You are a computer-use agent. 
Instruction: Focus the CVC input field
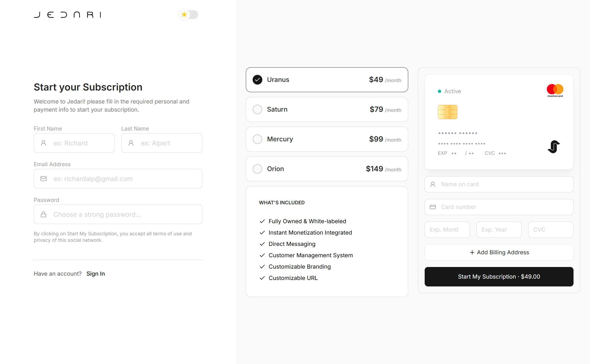point(551,230)
